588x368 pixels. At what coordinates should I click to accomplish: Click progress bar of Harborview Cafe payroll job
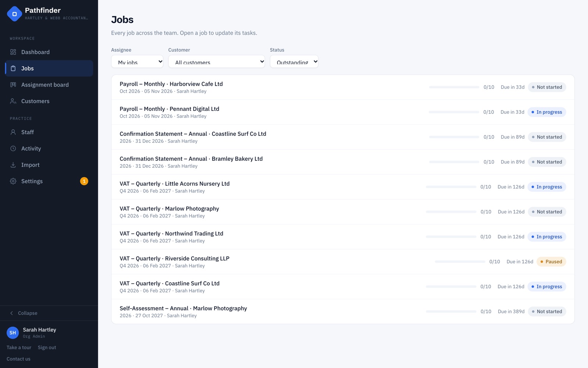[x=454, y=87]
